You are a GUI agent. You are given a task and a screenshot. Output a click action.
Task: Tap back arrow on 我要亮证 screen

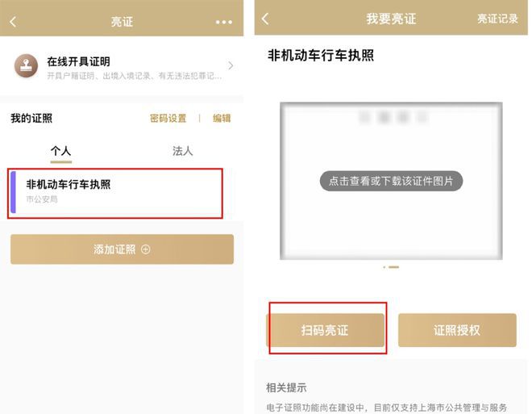pos(266,19)
